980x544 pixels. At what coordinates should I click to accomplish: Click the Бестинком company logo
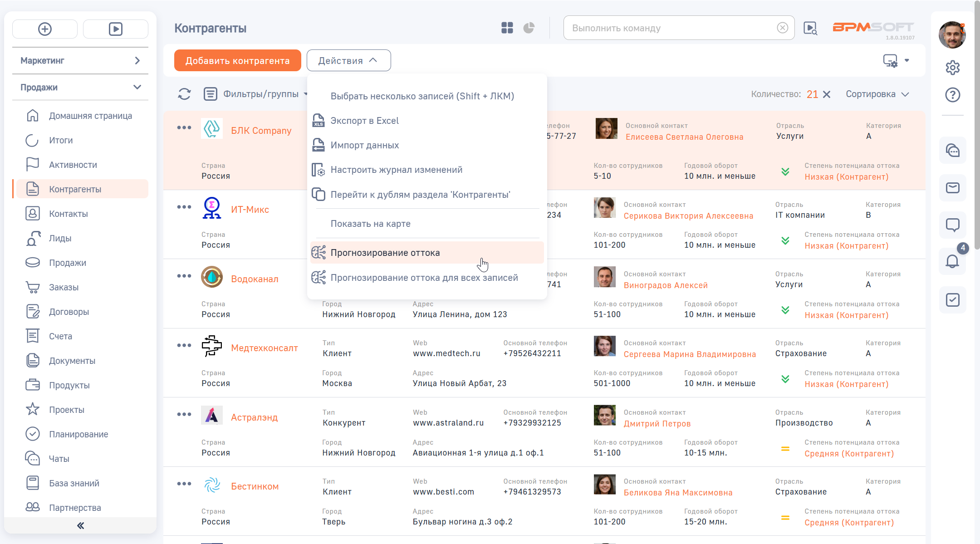tap(212, 485)
